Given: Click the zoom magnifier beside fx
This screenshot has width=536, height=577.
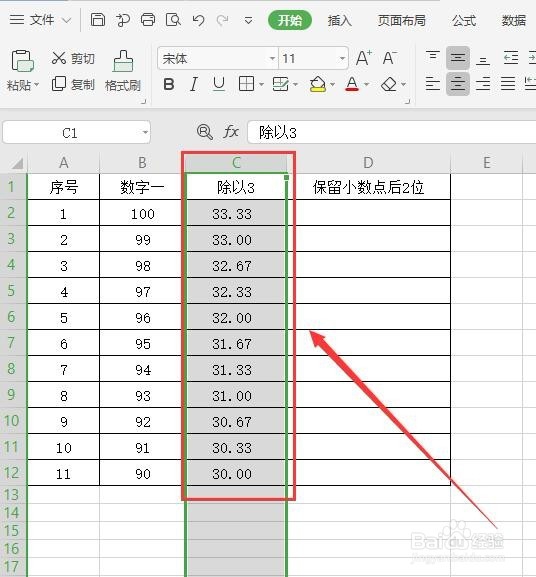Looking at the screenshot, I should 205,132.
